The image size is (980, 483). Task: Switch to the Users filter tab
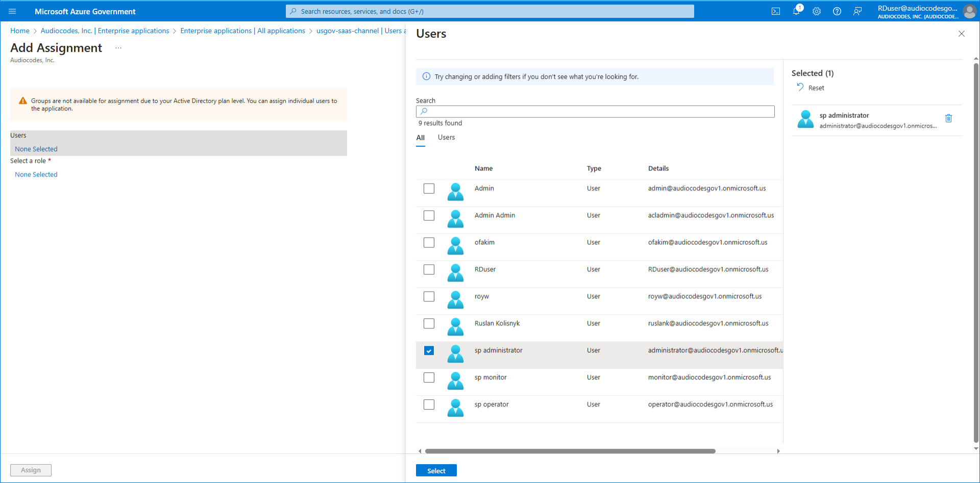pos(446,138)
